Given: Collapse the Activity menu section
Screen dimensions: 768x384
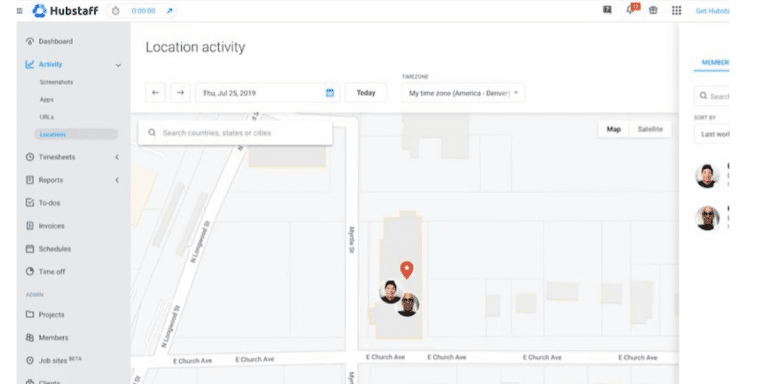Looking at the screenshot, I should (118, 65).
